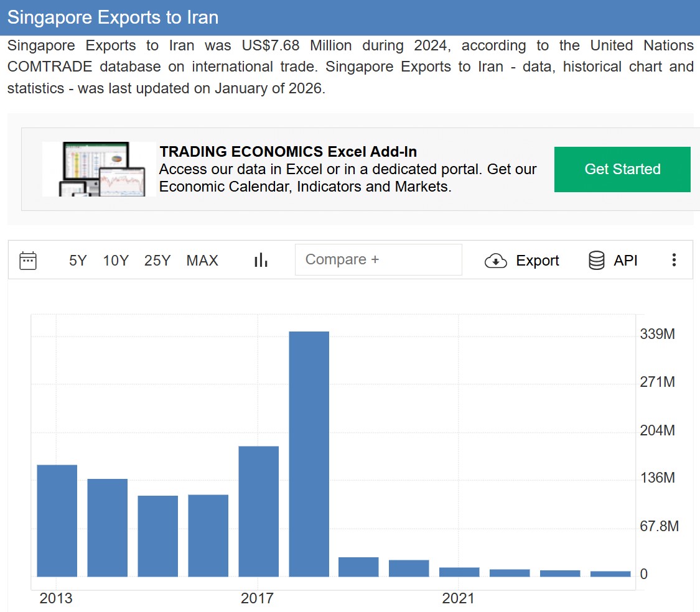The image size is (700, 612).
Task: Click the Excel Add-In devices thumbnail
Action: [x=99, y=169]
